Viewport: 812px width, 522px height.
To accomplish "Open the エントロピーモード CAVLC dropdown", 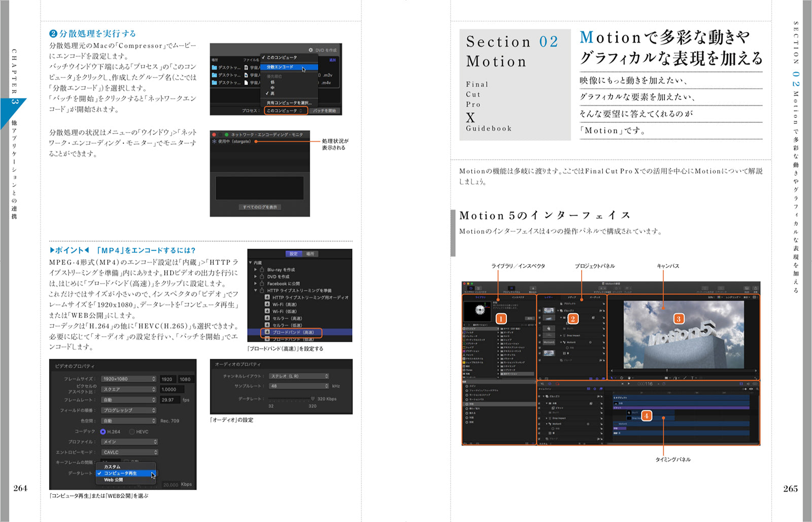I will click(130, 452).
